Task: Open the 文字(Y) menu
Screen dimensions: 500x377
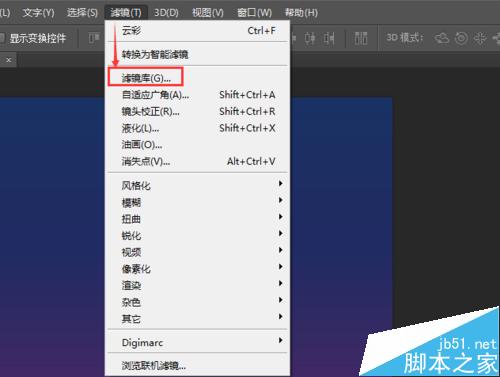Action: pyautogui.click(x=38, y=13)
